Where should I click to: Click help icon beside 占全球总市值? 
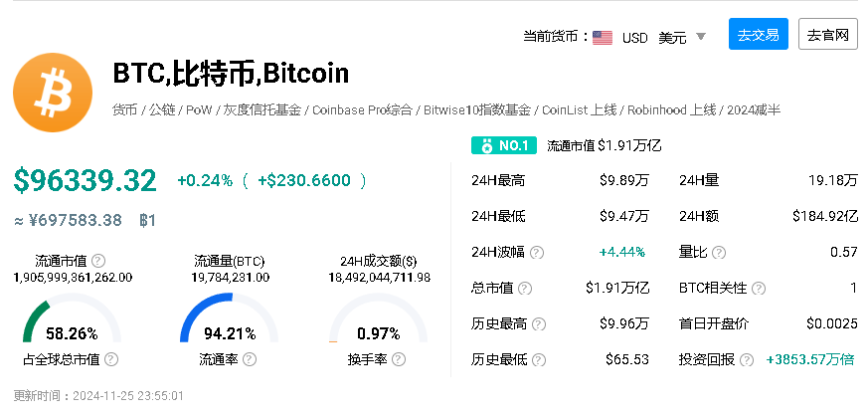111,359
